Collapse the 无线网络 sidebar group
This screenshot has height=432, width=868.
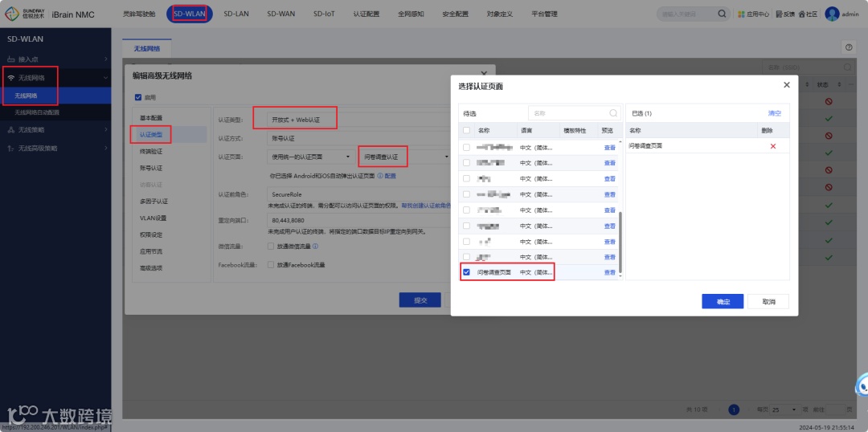(x=106, y=78)
